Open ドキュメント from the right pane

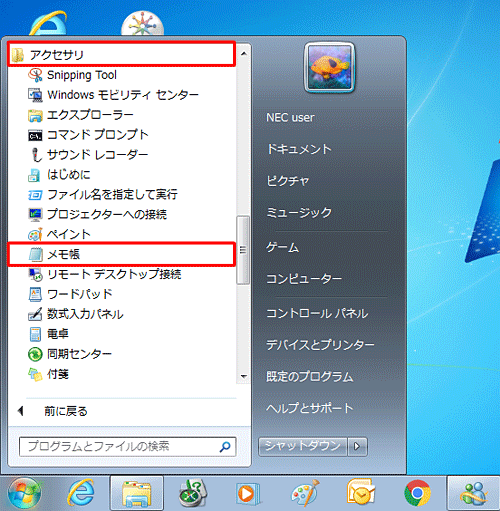click(299, 149)
